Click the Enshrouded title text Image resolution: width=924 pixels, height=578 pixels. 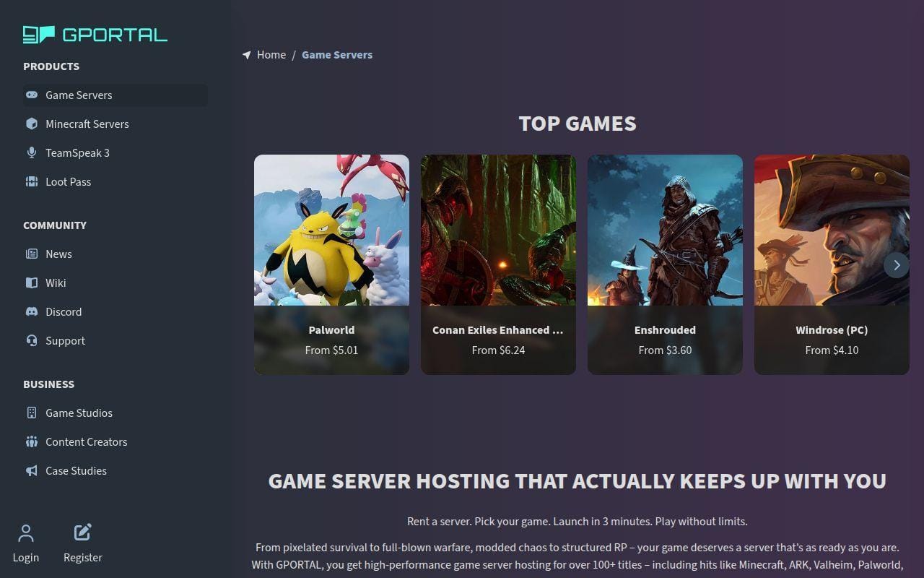click(x=665, y=329)
